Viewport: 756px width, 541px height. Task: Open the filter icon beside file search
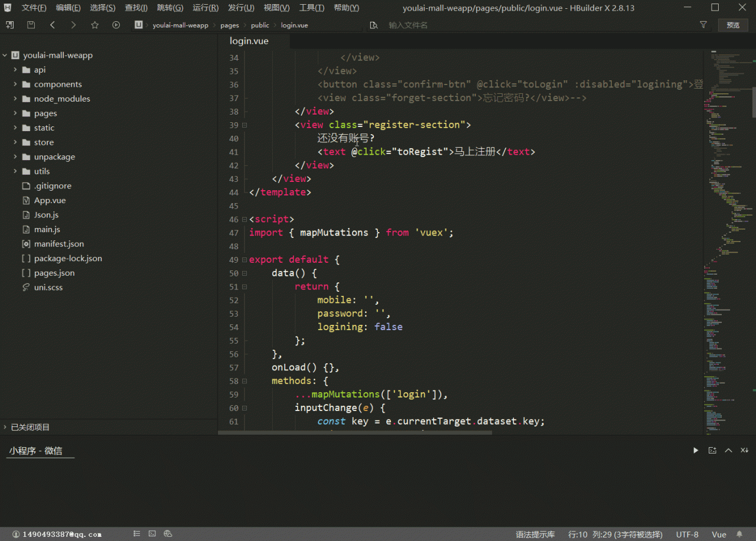(703, 25)
